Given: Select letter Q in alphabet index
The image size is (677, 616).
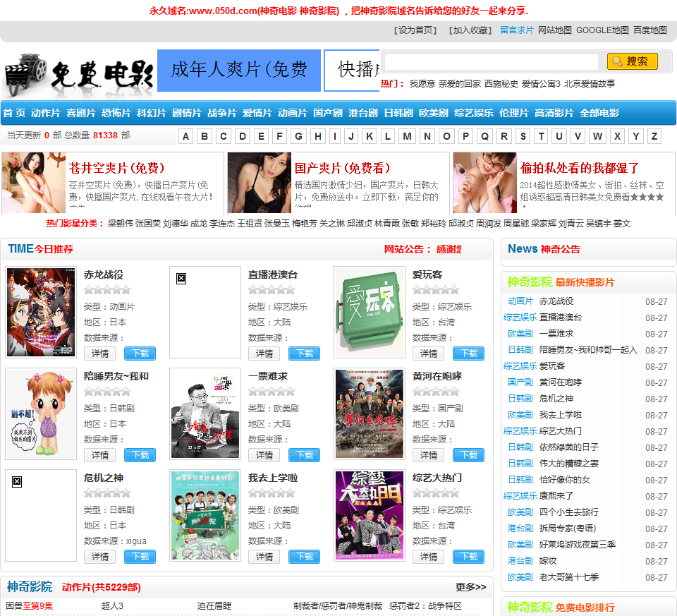Looking at the screenshot, I should [485, 136].
